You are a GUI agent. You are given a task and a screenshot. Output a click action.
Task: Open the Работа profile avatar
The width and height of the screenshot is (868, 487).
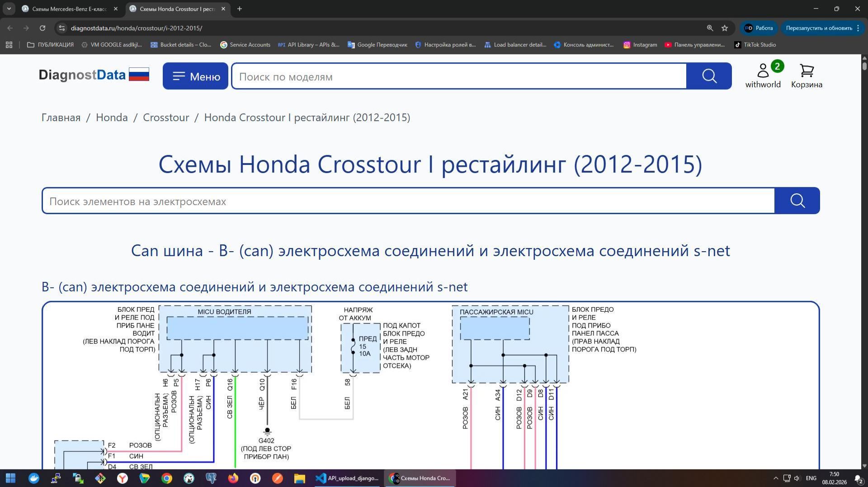(748, 28)
